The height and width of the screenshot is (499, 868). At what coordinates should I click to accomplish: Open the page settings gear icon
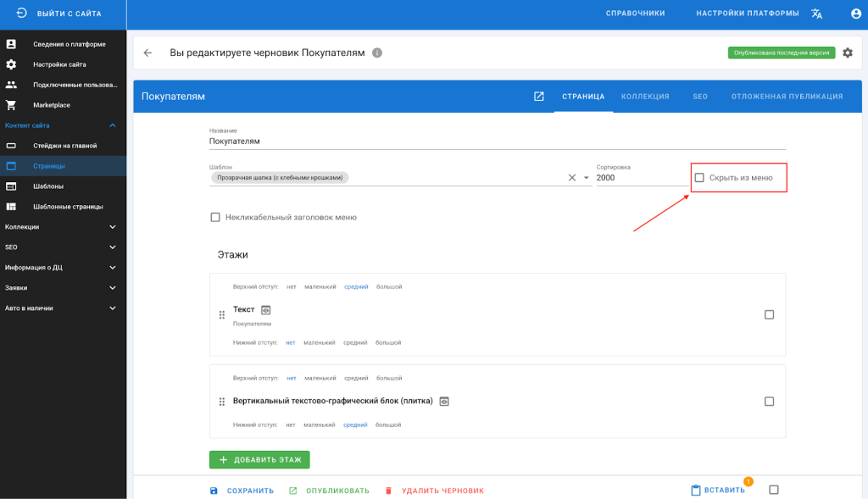coord(847,53)
